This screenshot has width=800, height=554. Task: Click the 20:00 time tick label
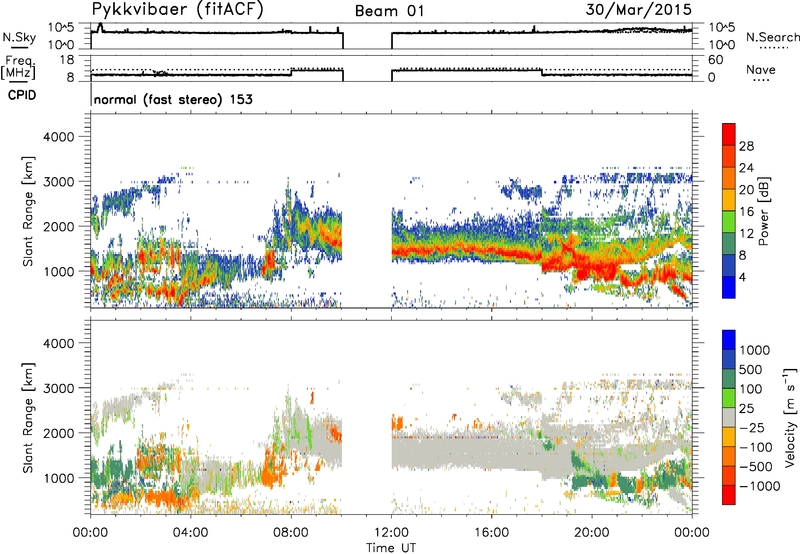click(x=592, y=533)
